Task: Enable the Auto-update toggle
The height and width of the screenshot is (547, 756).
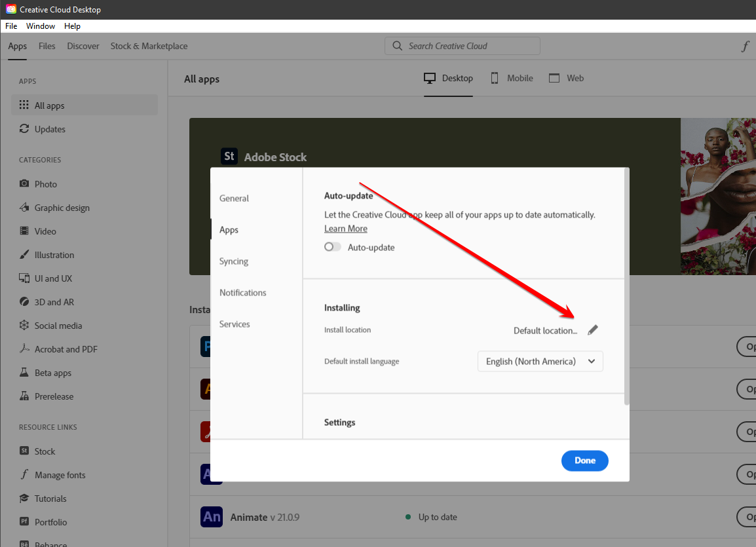Action: (x=332, y=247)
